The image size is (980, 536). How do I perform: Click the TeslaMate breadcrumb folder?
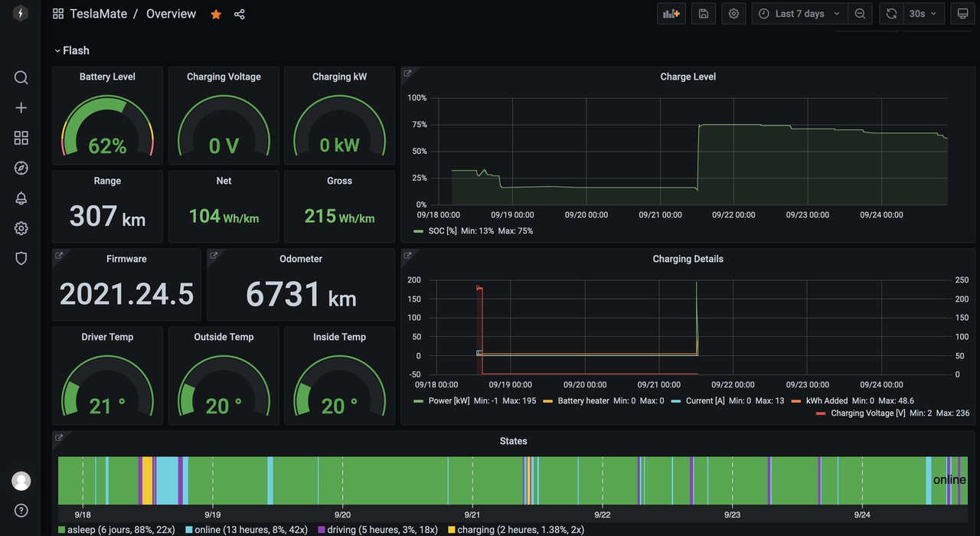tap(98, 14)
